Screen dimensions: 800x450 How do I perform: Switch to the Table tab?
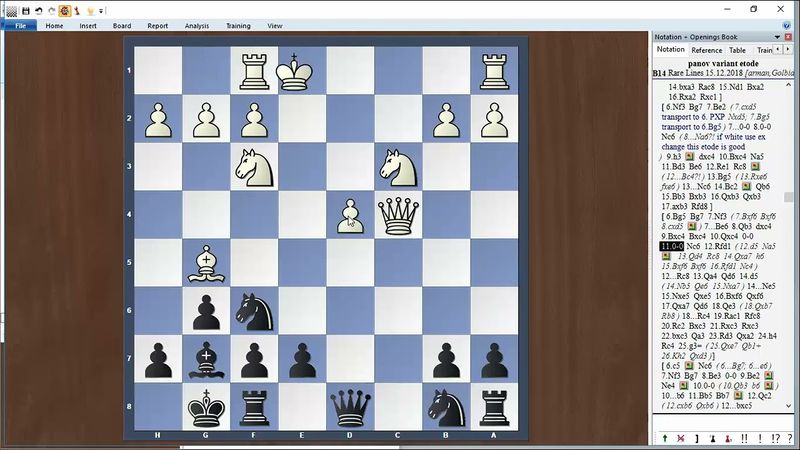[737, 50]
